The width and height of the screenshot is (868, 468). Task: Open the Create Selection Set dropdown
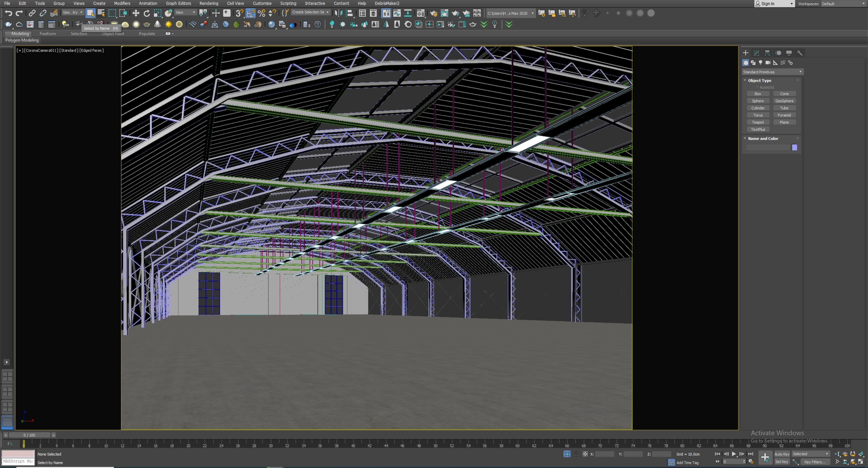[x=310, y=12]
